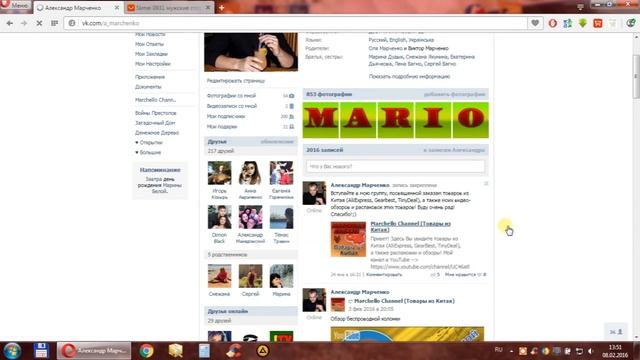Image resolution: width=640 pixels, height=360 pixels.
Task: Click к записям Александра link
Action: [454, 150]
